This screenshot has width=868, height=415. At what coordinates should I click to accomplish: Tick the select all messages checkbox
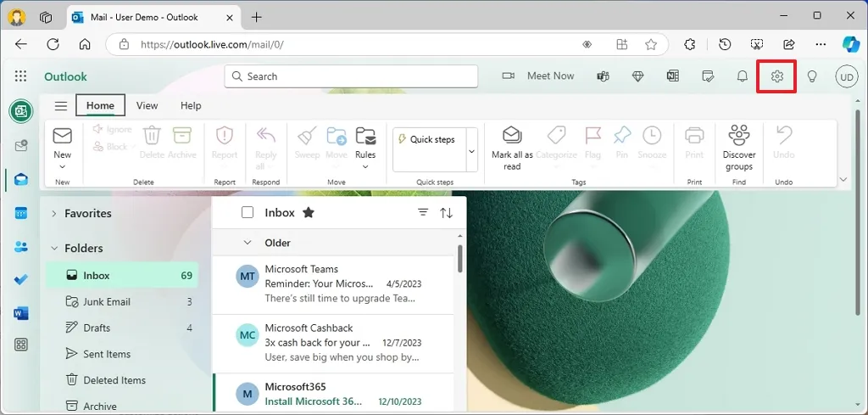[x=248, y=213]
